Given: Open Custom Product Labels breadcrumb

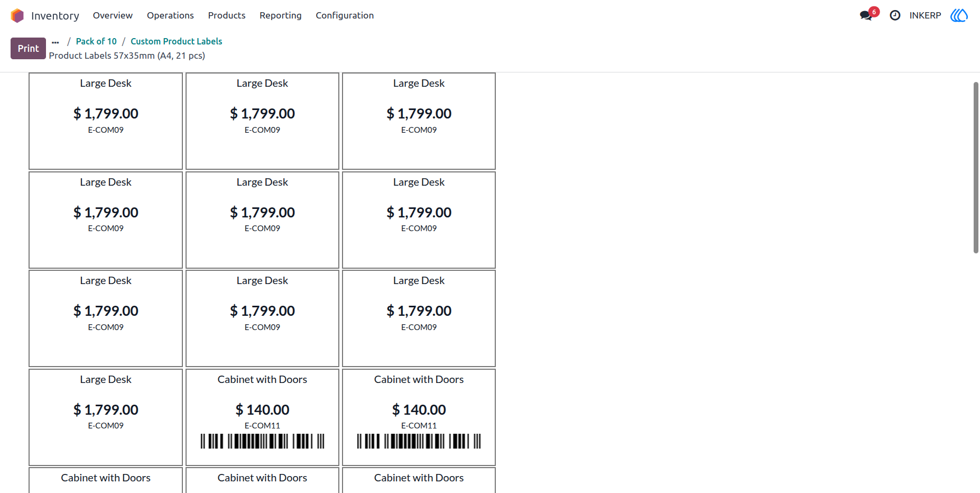Looking at the screenshot, I should pyautogui.click(x=177, y=41).
